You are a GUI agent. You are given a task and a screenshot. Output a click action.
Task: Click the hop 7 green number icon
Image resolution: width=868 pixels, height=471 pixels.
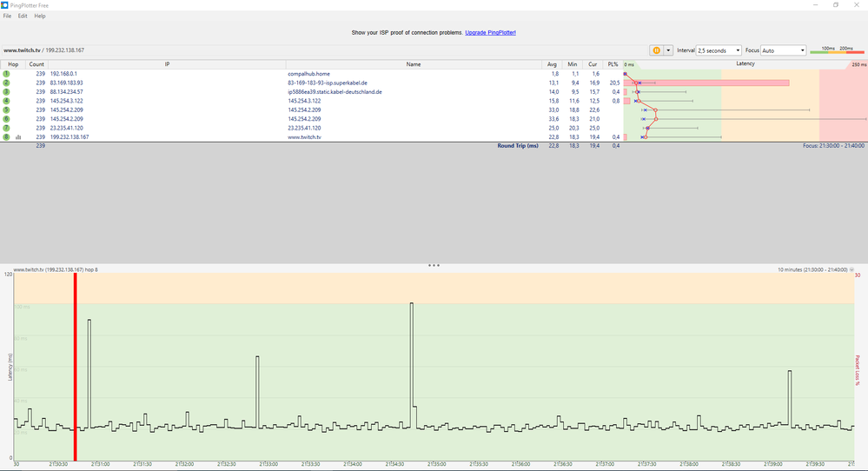pyautogui.click(x=7, y=128)
